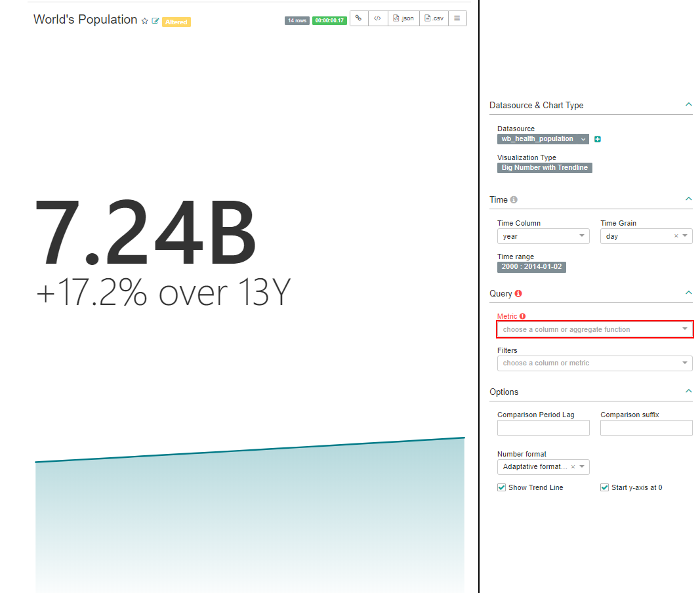Export results as .csv

(434, 18)
